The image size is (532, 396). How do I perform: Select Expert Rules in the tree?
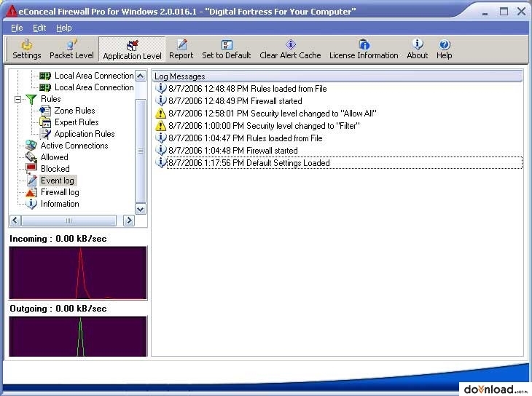(x=77, y=122)
